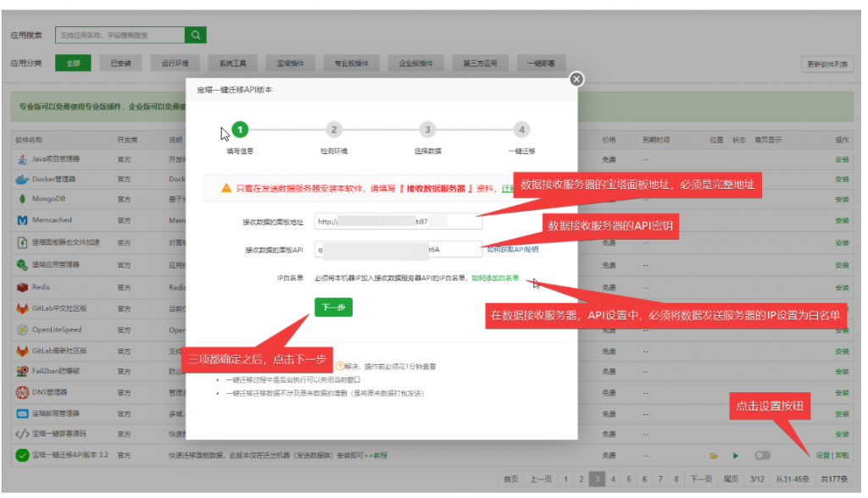Click step 3 circle 选择数据

pyautogui.click(x=427, y=130)
